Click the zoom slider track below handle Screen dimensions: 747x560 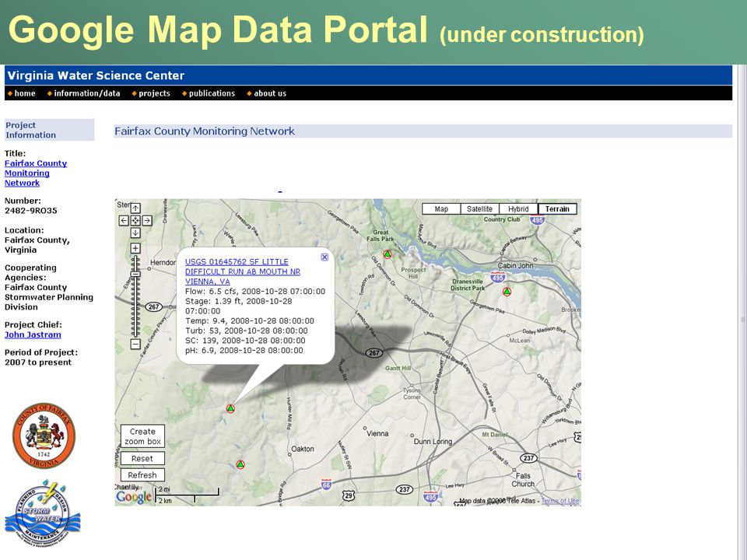click(x=135, y=307)
